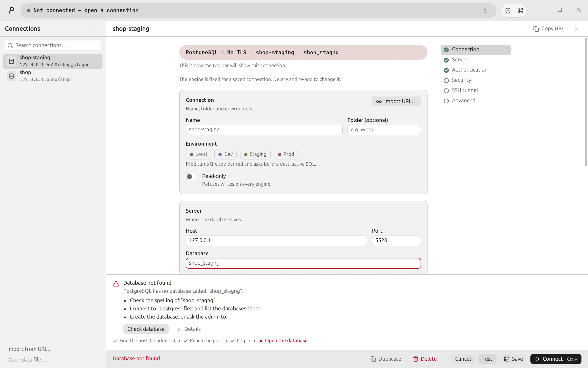Save the connection

[x=513, y=359]
